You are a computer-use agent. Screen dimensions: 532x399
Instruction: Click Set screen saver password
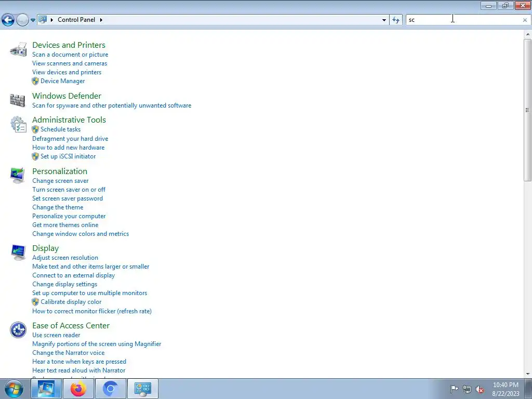click(68, 198)
